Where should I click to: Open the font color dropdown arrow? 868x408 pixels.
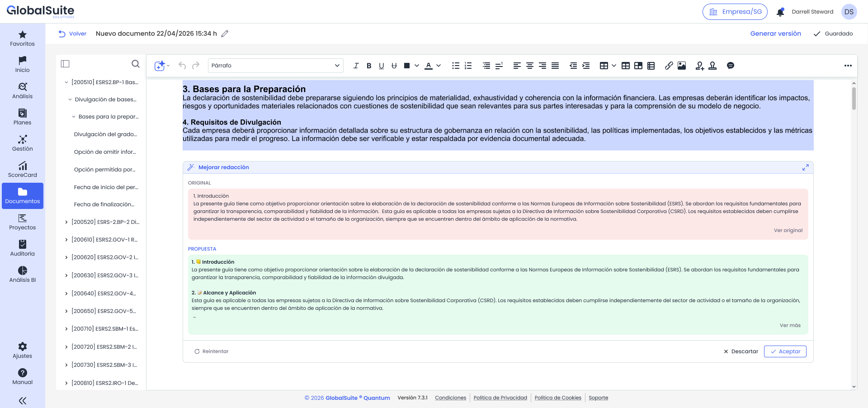click(x=439, y=66)
